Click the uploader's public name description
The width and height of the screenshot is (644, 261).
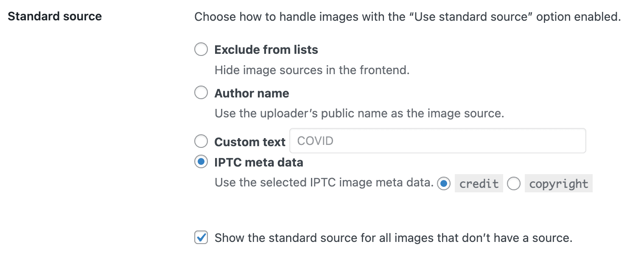pos(359,113)
